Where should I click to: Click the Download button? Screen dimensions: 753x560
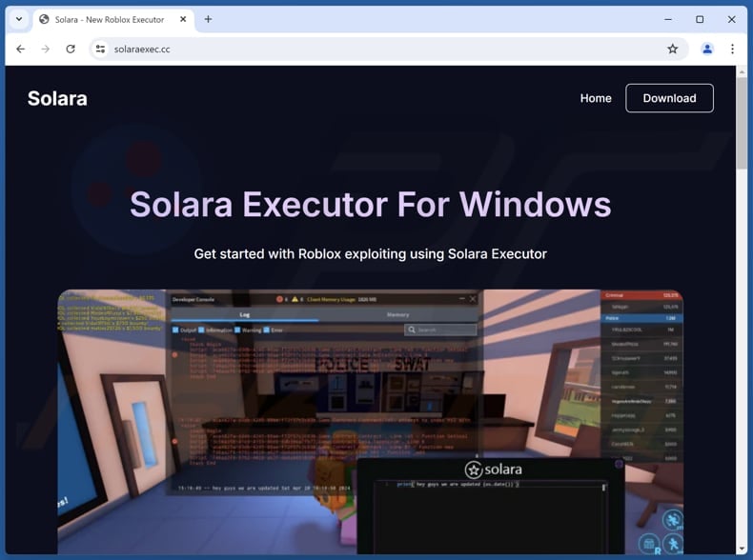point(669,98)
